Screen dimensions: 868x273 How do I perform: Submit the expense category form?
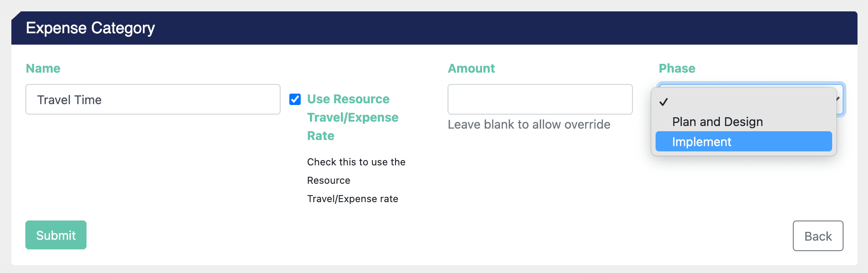56,235
